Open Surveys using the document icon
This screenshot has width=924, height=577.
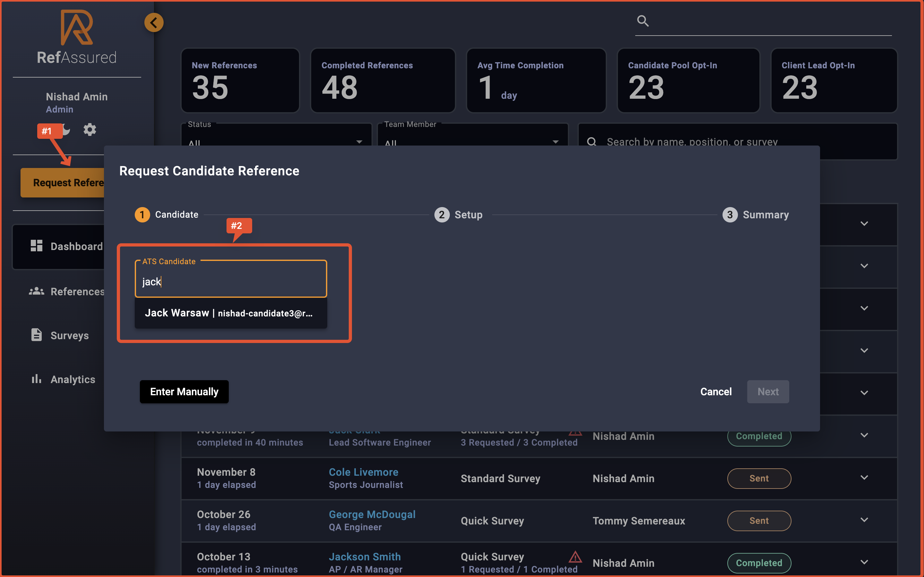click(36, 335)
